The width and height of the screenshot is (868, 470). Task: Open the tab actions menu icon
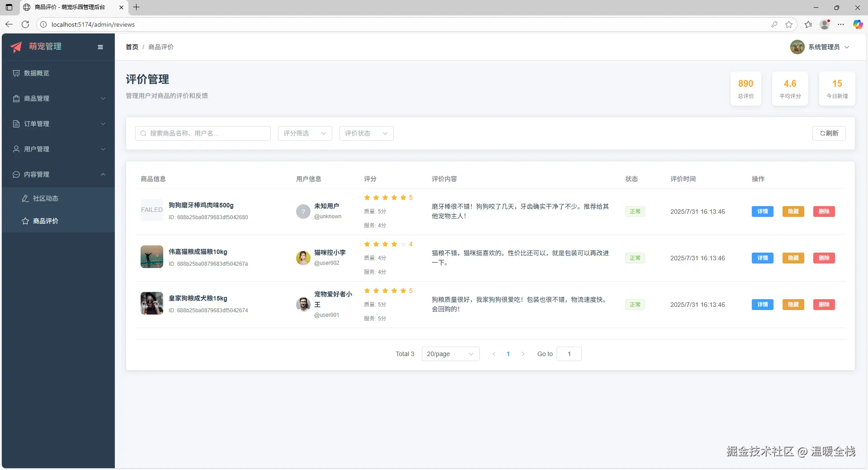coord(9,7)
